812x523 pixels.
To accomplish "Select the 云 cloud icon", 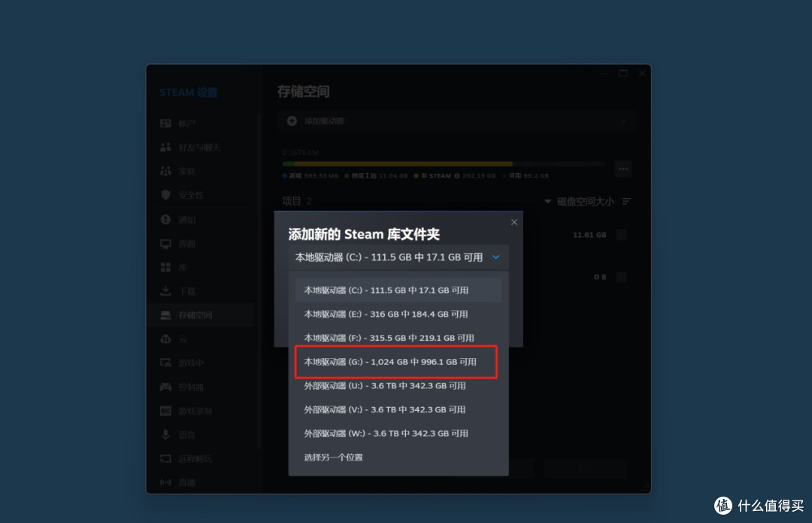I will 165,339.
